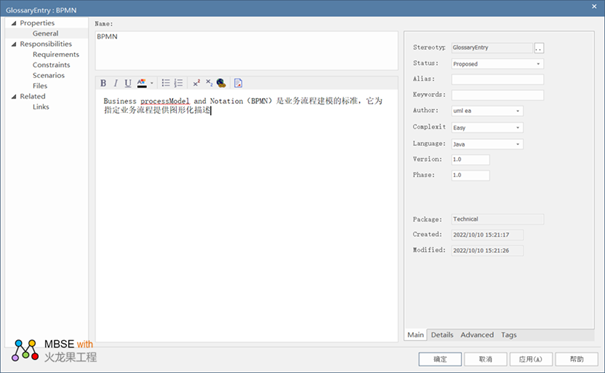The height and width of the screenshot is (373, 605).
Task: Apply subscript formatting
Action: pyautogui.click(x=209, y=83)
